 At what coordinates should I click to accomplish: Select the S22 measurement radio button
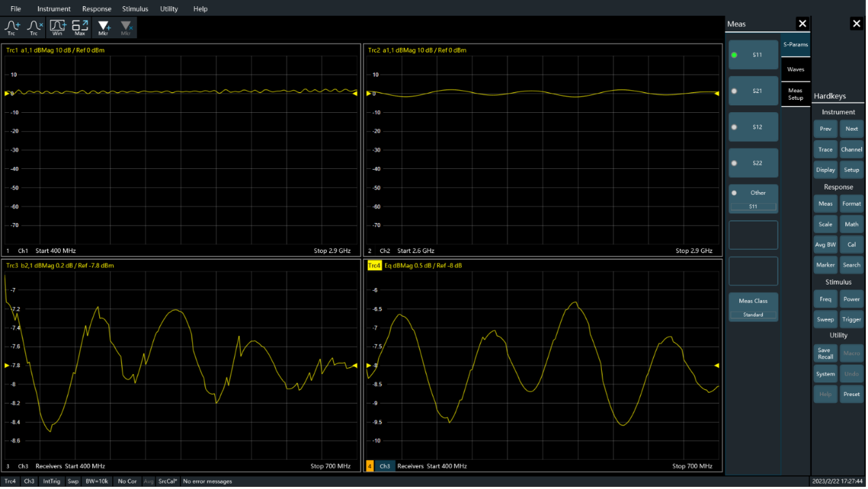pyautogui.click(x=753, y=163)
